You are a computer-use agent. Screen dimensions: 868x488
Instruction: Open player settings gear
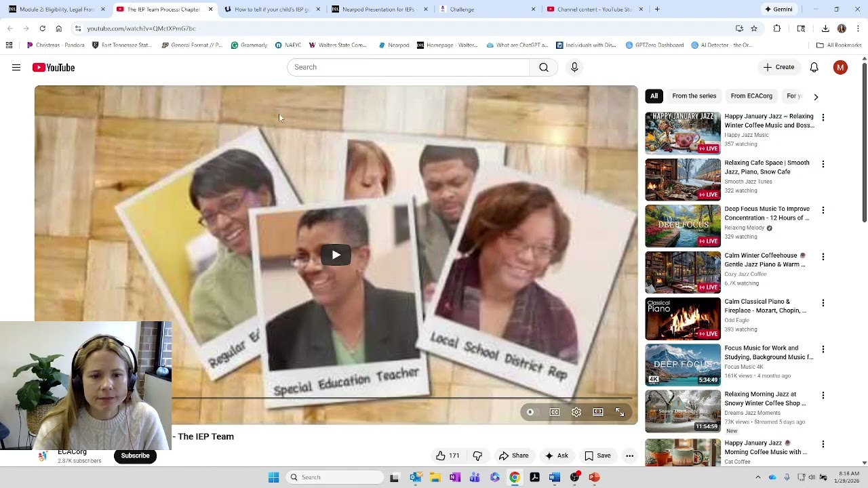(576, 412)
